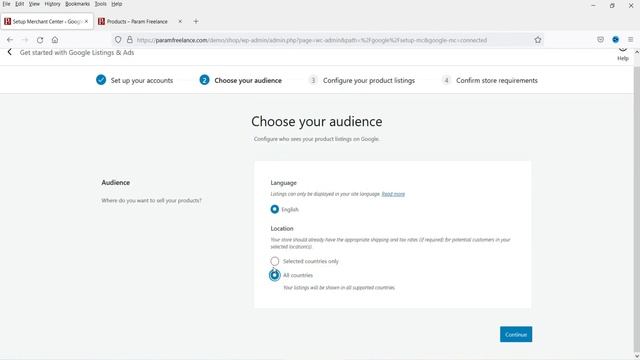The image size is (640, 360).
Task: Click the Location section label
Action: (282, 229)
